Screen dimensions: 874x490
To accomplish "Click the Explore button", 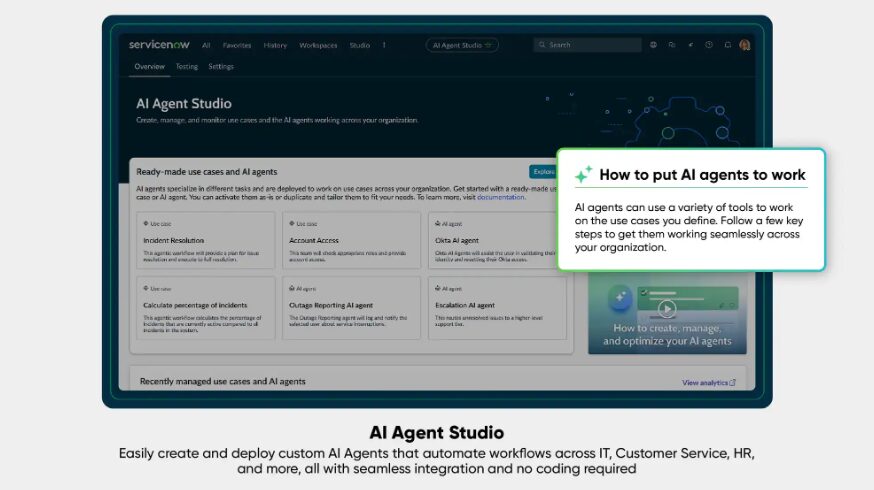I will click(542, 172).
